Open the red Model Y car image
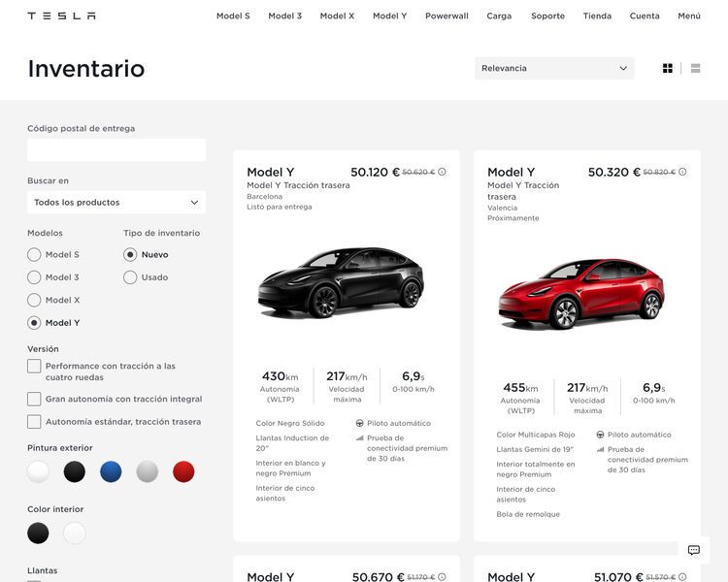Viewport: 728px width, 582px height. [581, 294]
